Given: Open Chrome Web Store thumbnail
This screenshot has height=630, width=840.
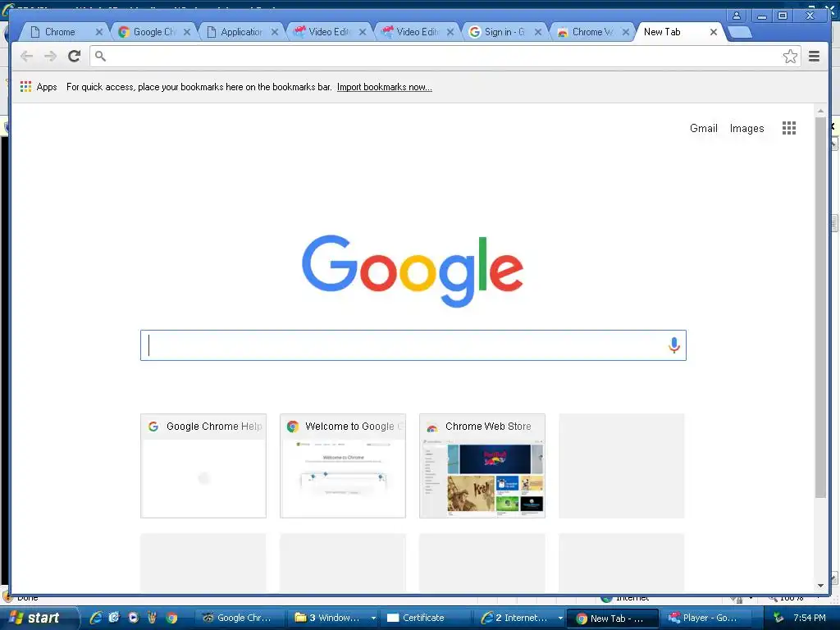Looking at the screenshot, I should (x=482, y=466).
